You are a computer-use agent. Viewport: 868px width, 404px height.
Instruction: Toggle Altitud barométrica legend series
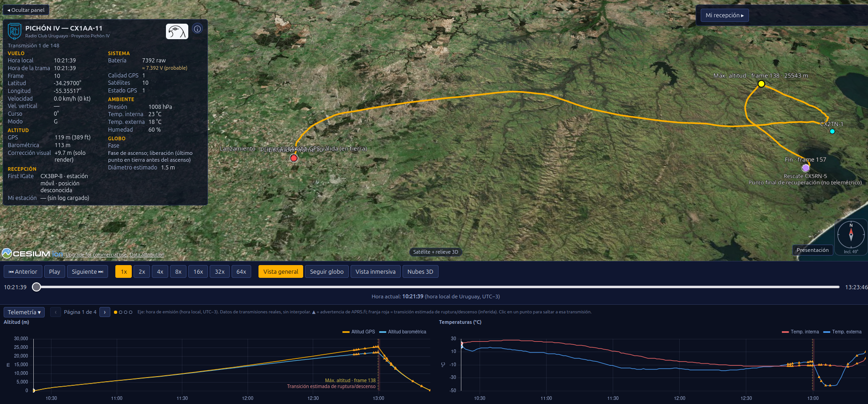pos(403,332)
